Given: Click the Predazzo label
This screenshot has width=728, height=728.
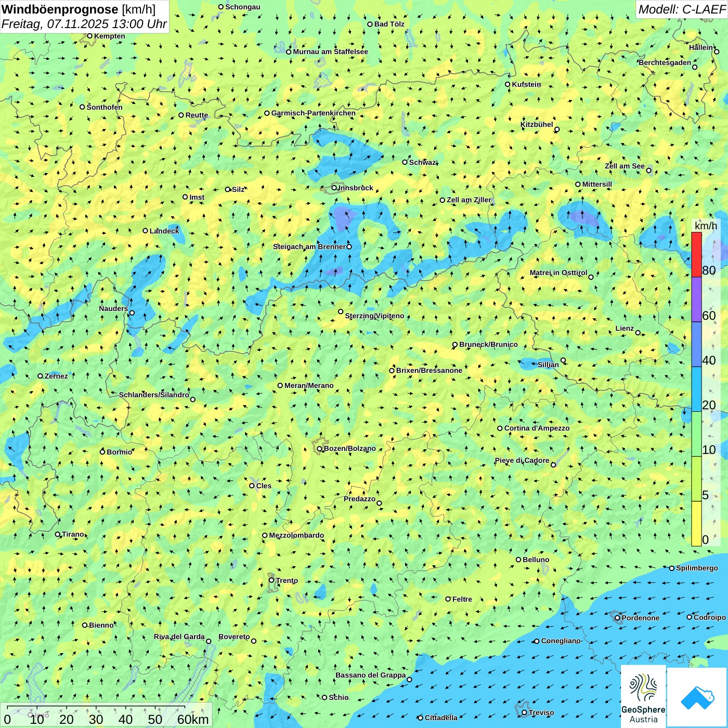Looking at the screenshot, I should point(359,499).
